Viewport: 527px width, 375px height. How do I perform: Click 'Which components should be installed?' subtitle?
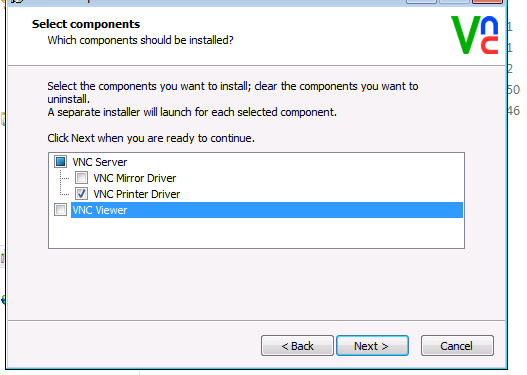point(140,40)
